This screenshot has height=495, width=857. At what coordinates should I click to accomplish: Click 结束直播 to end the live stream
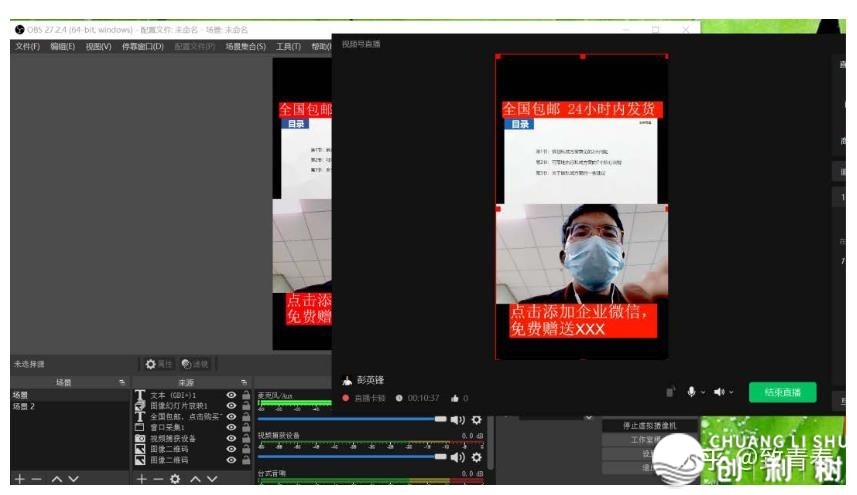point(782,392)
